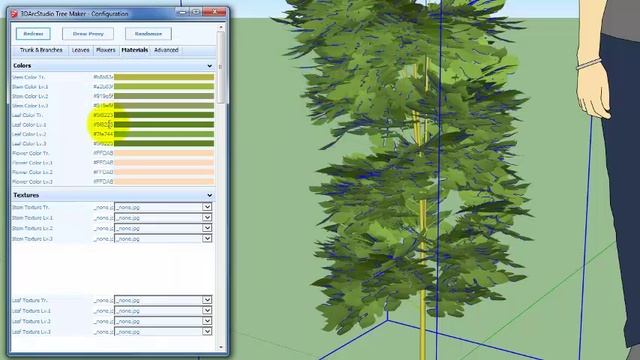Click the Randomize button
640x360 pixels.
pyautogui.click(x=148, y=34)
